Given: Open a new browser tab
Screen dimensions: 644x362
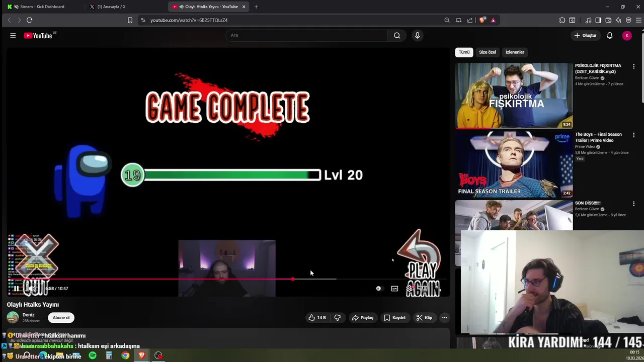Looking at the screenshot, I should pos(256,7).
